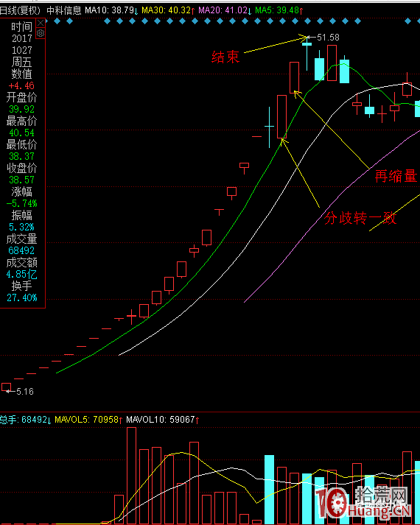420x525 pixels.
Task: Select the 总手: 68492 volume label
Action: [26, 420]
